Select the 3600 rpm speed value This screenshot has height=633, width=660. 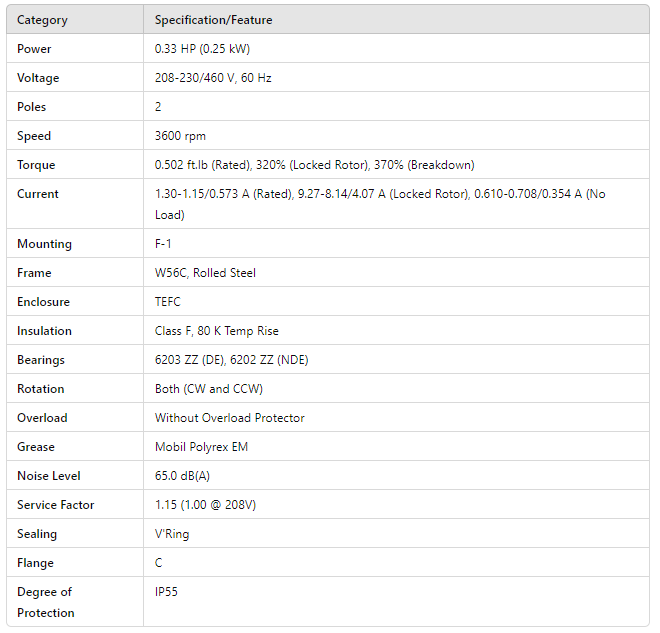click(x=180, y=136)
